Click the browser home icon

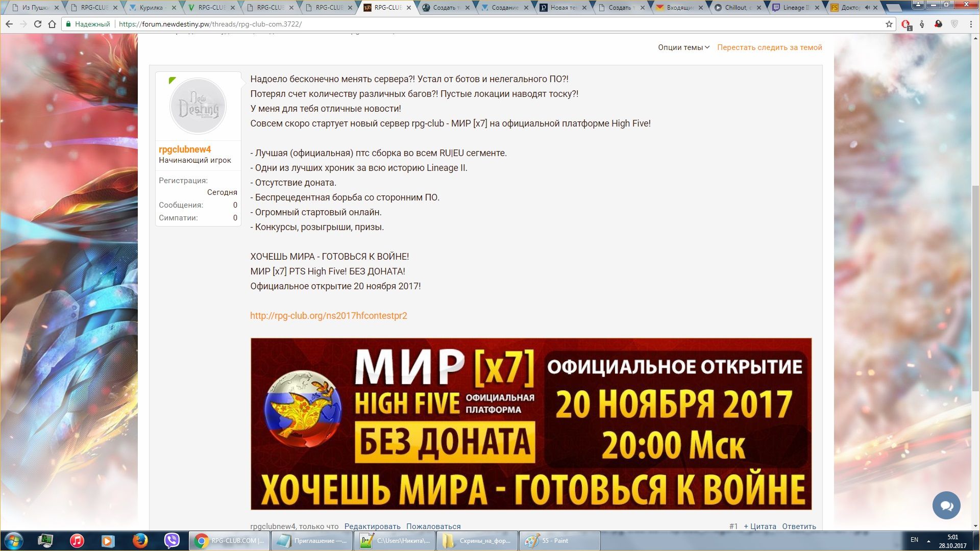(52, 24)
